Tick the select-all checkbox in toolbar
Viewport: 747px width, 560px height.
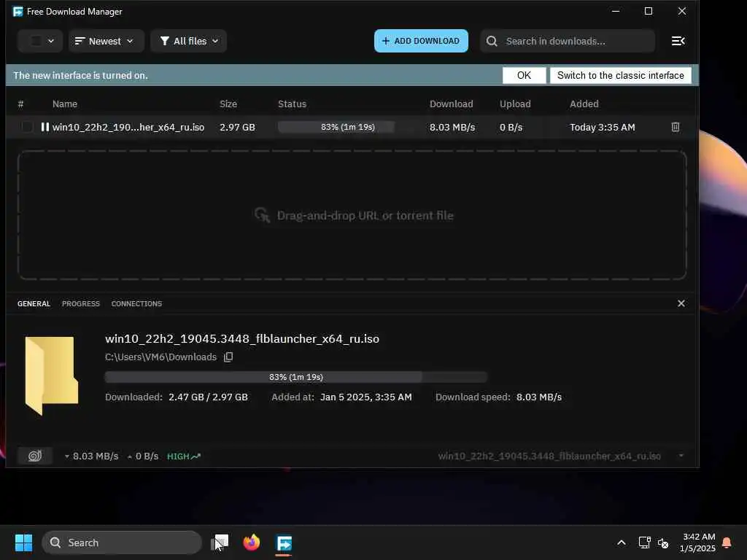click(x=36, y=41)
